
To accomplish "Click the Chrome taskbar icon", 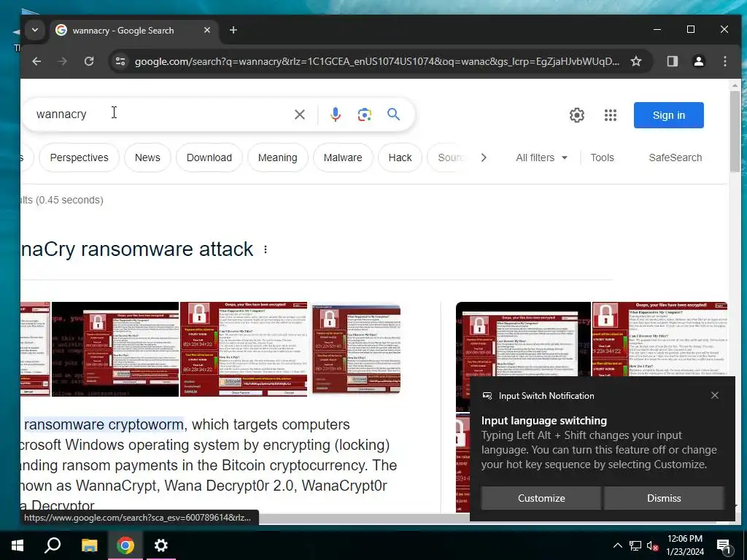I will [125, 545].
